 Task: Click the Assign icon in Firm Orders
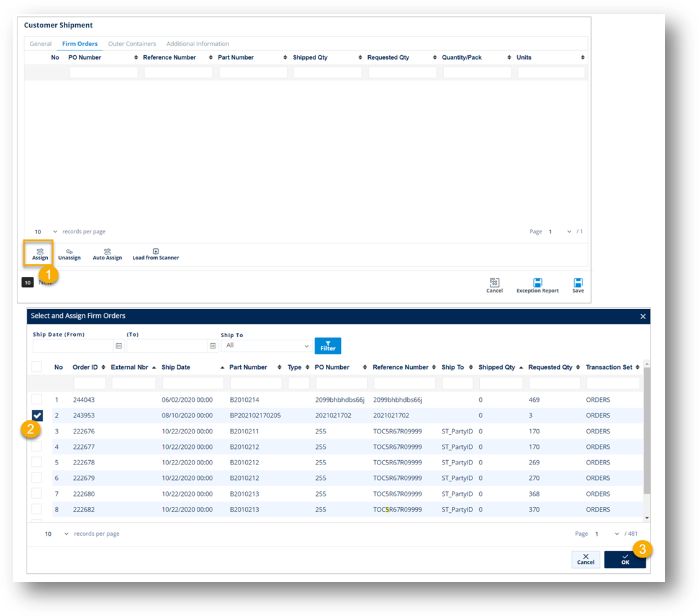[x=40, y=251]
